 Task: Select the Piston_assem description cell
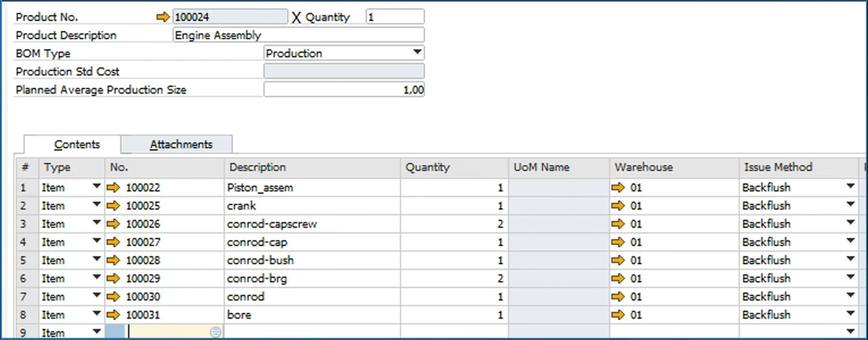312,187
